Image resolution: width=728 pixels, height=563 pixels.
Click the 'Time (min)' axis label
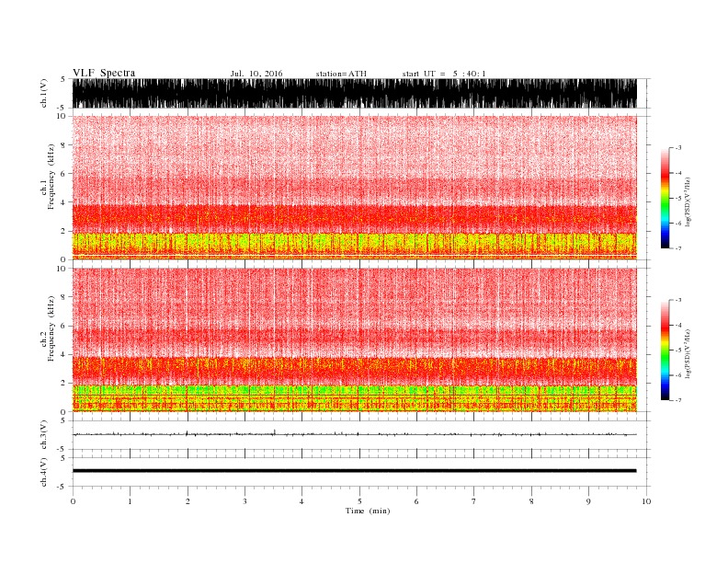coord(368,511)
